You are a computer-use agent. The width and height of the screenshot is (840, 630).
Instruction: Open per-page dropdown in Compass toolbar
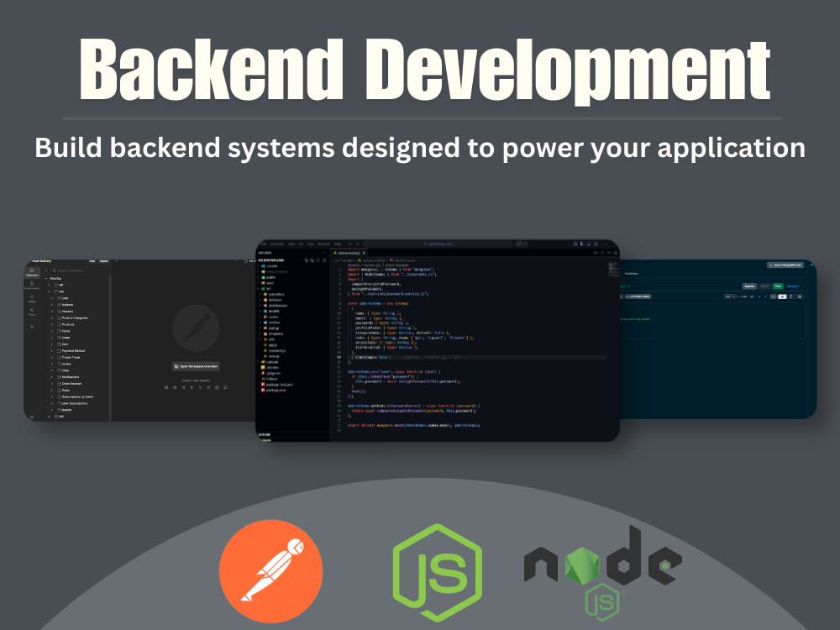(730, 297)
